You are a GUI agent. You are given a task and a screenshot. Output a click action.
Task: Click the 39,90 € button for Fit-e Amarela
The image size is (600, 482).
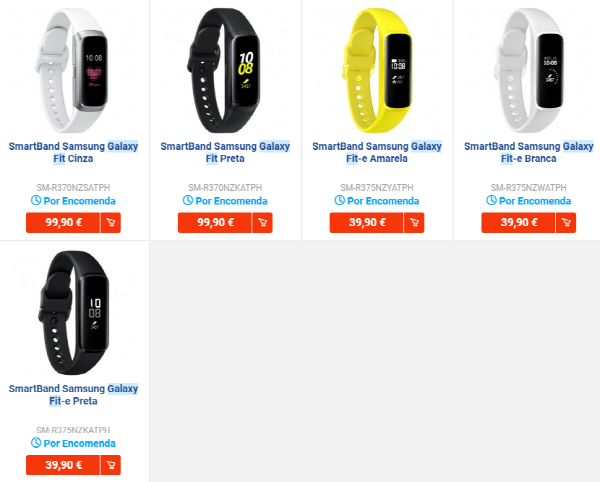[367, 223]
